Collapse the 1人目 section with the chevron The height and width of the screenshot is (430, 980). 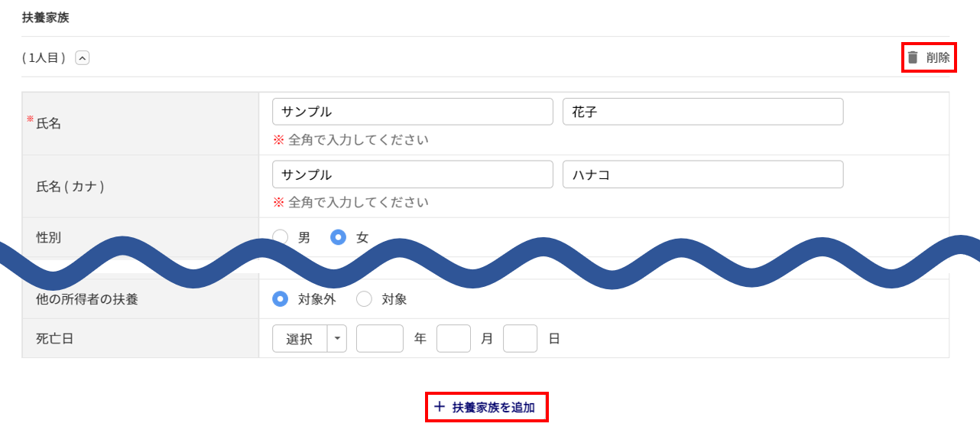coord(83,57)
